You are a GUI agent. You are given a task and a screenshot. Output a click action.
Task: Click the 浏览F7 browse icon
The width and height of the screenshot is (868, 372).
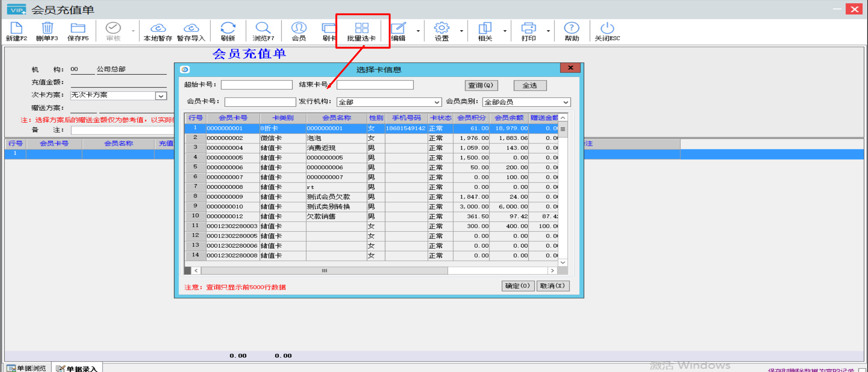pos(263,28)
